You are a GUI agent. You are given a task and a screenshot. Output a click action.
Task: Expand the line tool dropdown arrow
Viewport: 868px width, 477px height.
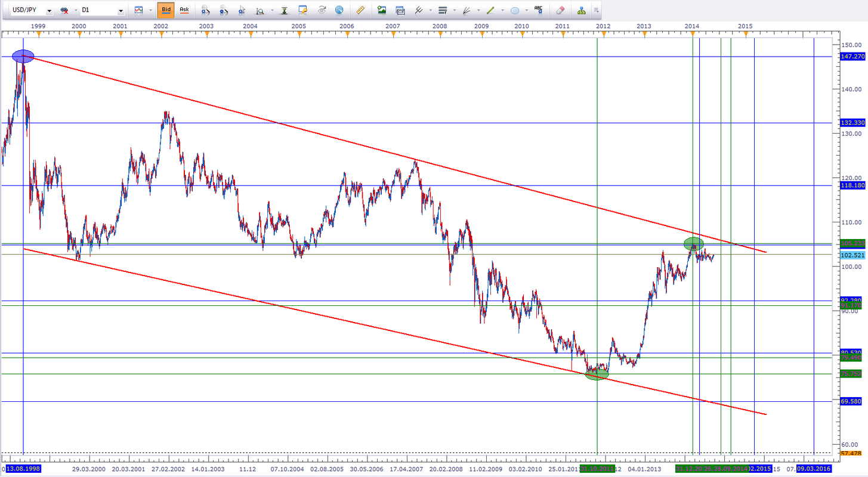coord(502,11)
